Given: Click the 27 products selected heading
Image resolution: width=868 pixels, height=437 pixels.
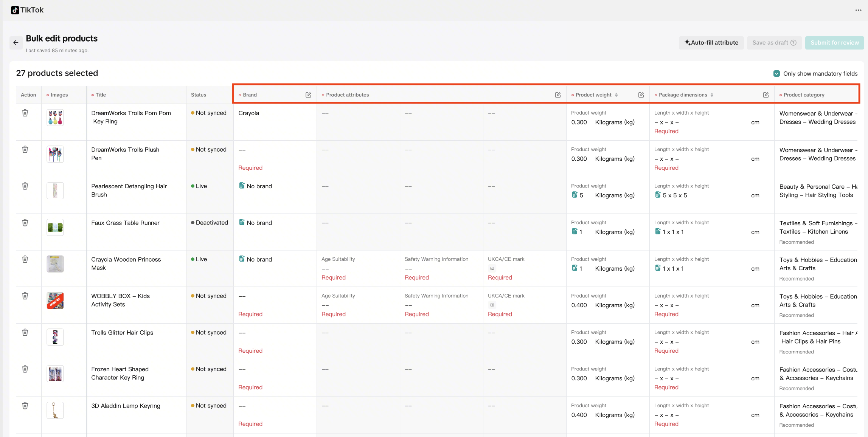Looking at the screenshot, I should 57,73.
